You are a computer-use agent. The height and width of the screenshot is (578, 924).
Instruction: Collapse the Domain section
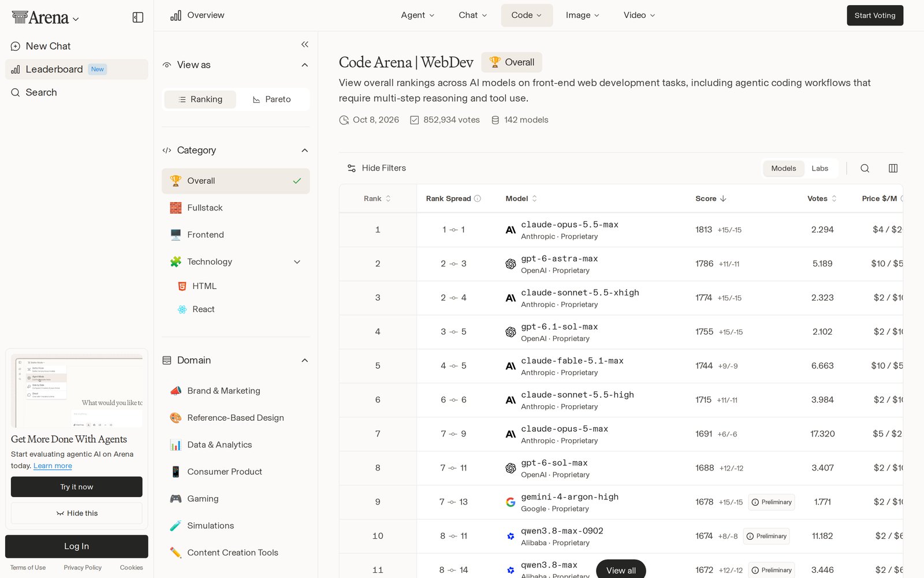(x=304, y=360)
